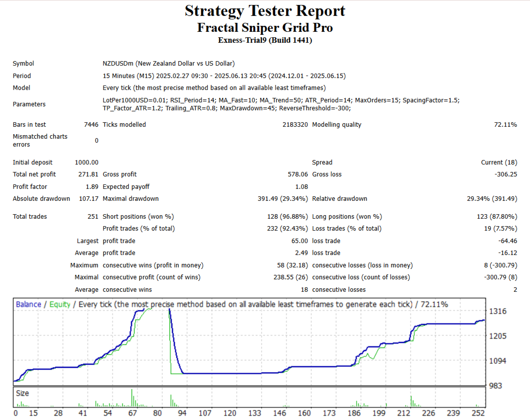Click consecutive profit value '238.55 (26)'
This screenshot has width=530, height=420.
(x=291, y=277)
